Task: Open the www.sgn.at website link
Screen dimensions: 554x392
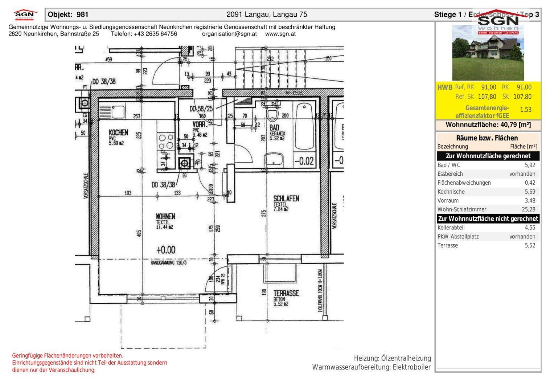Action: point(280,34)
